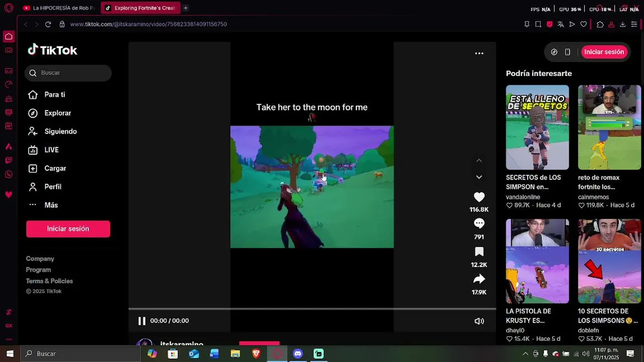Image resolution: width=644 pixels, height=362 pixels.
Task: Expand the Terms & Policies section
Action: click(x=49, y=281)
